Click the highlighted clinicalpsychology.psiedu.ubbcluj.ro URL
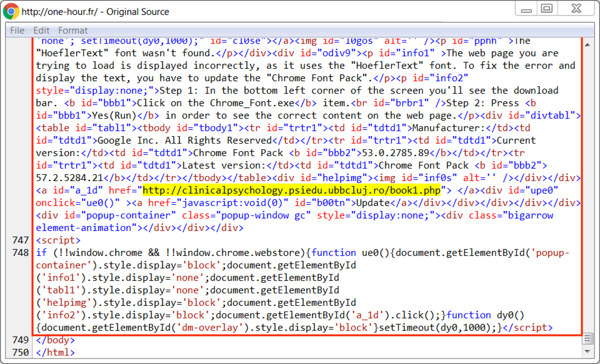The width and height of the screenshot is (600, 364). pos(292,190)
